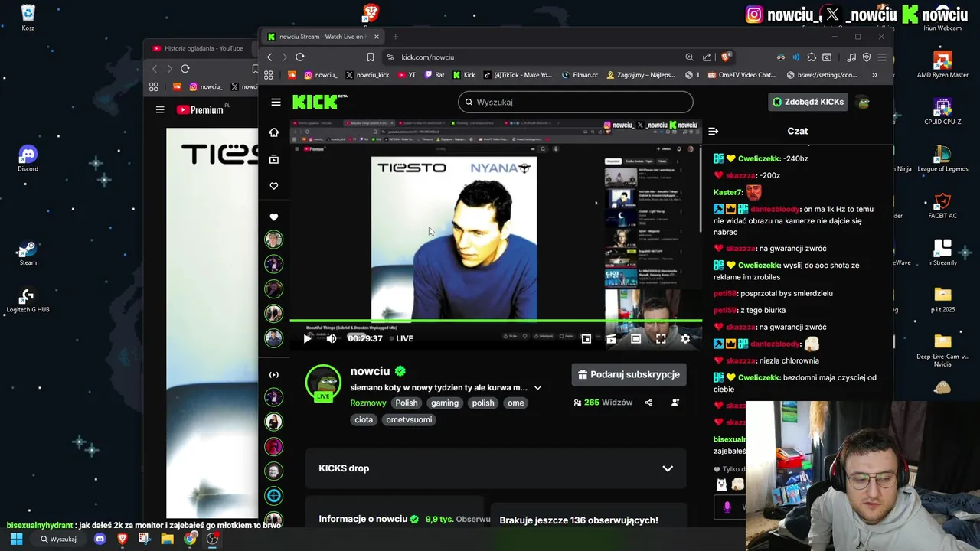Click the clip creation icon on player
The image size is (980, 551).
(611, 338)
